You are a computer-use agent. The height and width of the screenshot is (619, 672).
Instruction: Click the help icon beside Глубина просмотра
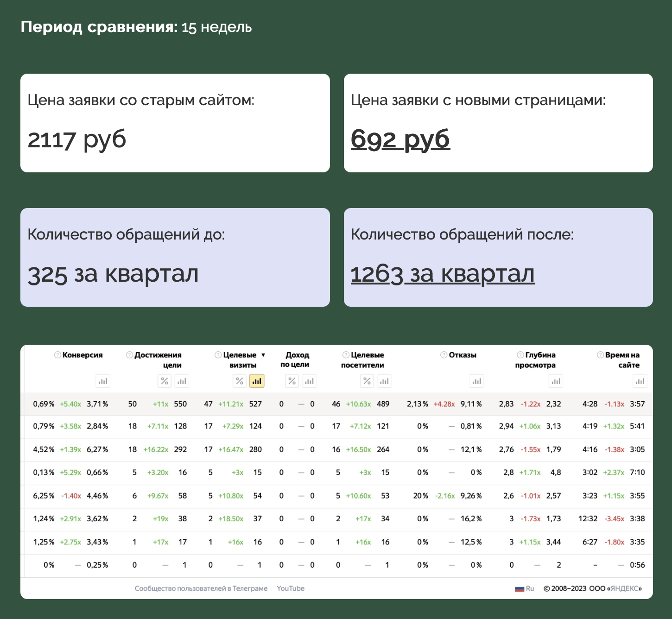pyautogui.click(x=520, y=355)
